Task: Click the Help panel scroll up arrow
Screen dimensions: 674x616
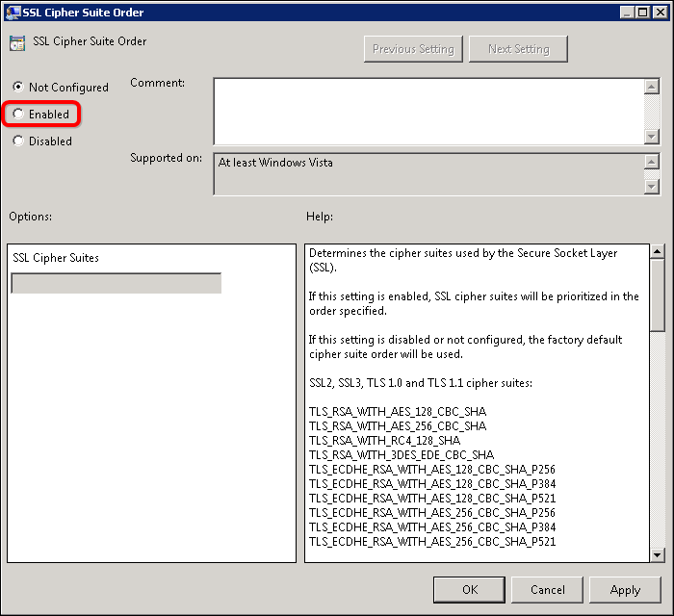Action: tap(658, 253)
